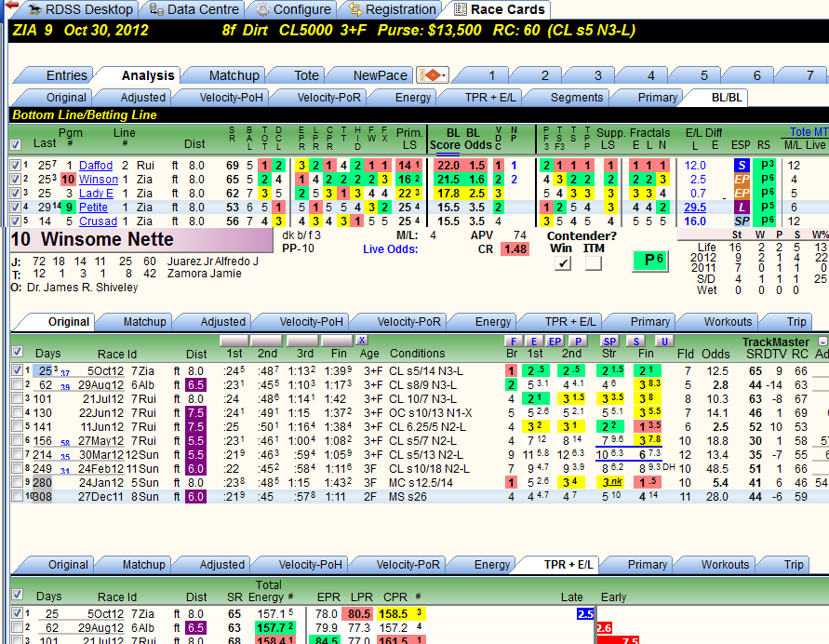Toggle the F button above the Br column

[x=513, y=341]
